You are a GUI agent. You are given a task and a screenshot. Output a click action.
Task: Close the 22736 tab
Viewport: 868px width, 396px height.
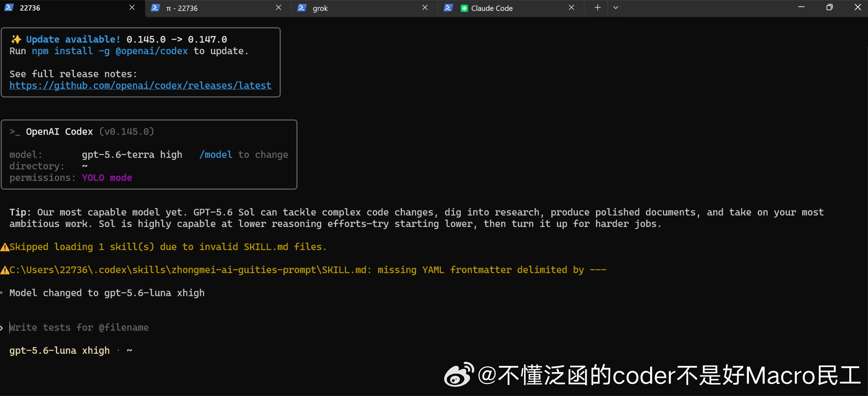[132, 8]
